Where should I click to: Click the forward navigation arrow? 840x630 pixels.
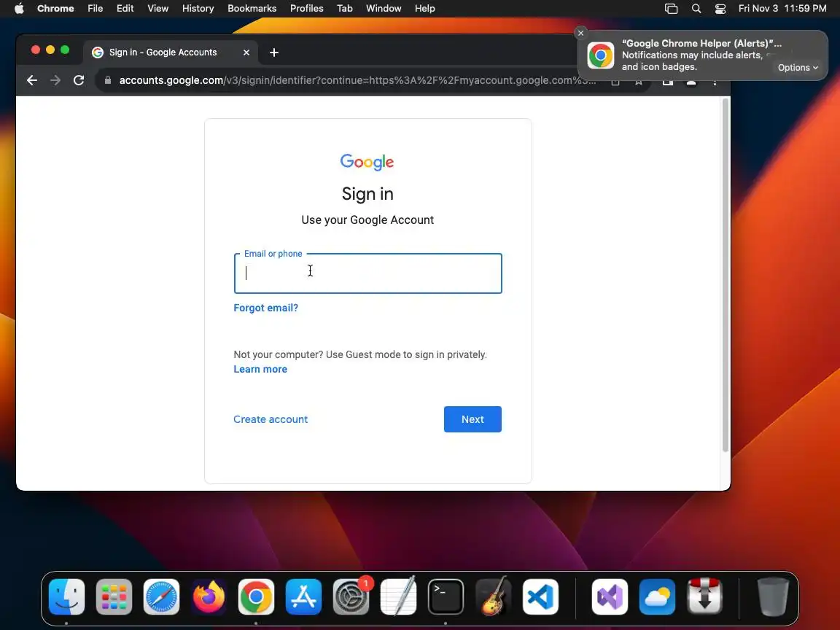pyautogui.click(x=55, y=80)
